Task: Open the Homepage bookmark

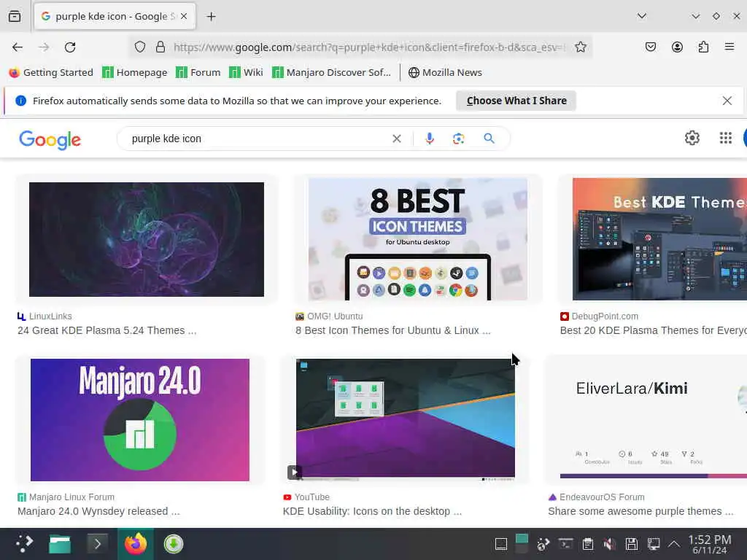Action: [x=135, y=72]
